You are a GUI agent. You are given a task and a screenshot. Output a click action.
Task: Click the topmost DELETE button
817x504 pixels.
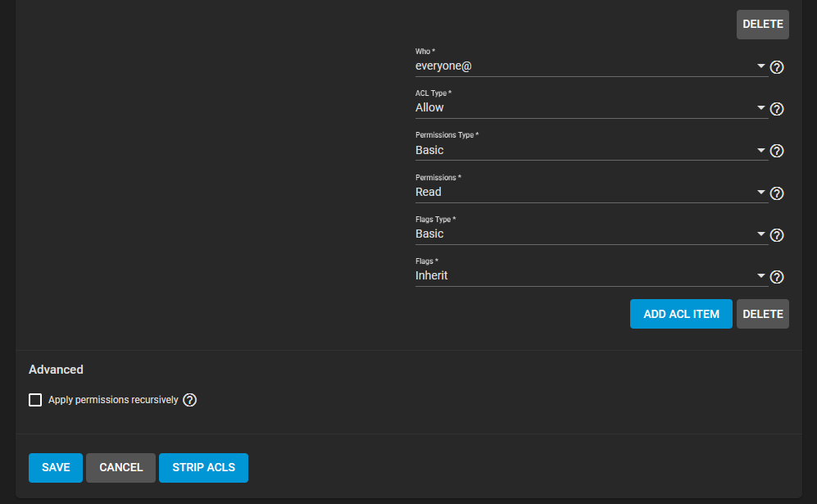762,24
